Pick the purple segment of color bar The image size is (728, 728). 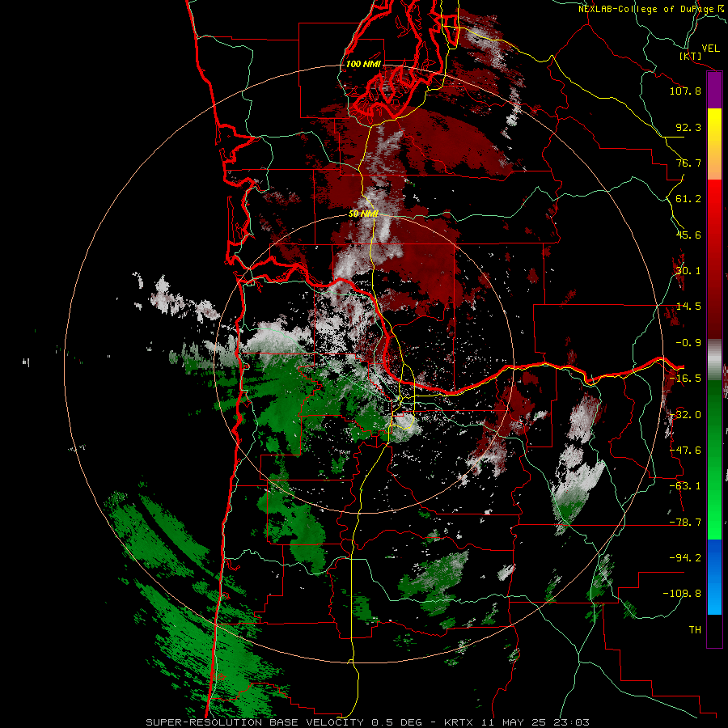714,90
